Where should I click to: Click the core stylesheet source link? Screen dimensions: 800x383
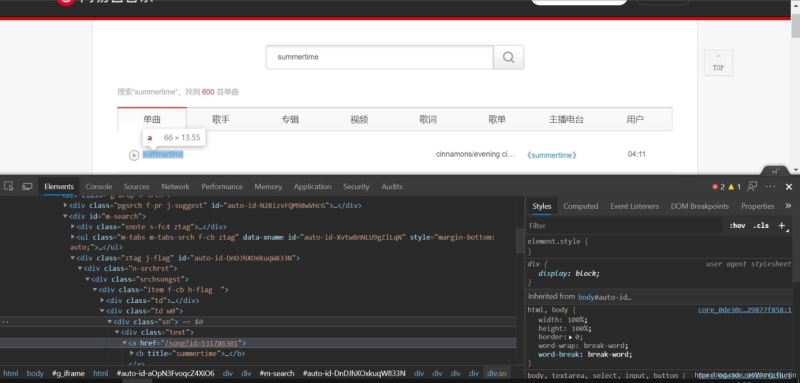[744, 310]
